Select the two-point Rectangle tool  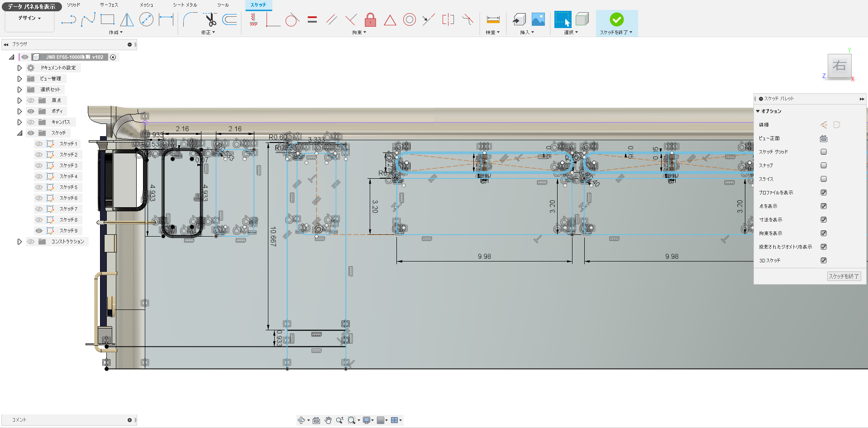[x=107, y=19]
